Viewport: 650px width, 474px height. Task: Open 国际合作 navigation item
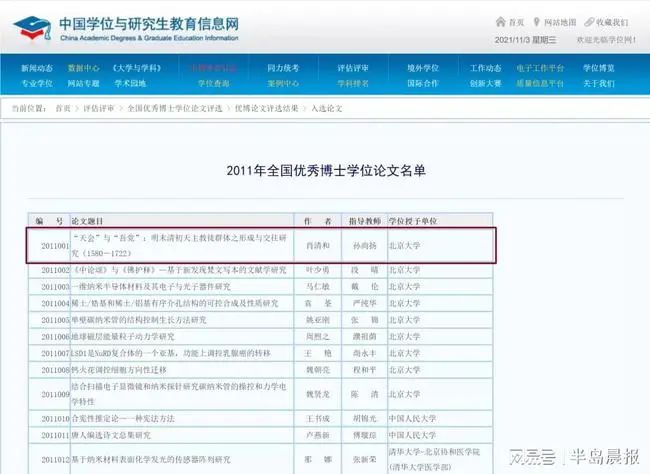[423, 83]
